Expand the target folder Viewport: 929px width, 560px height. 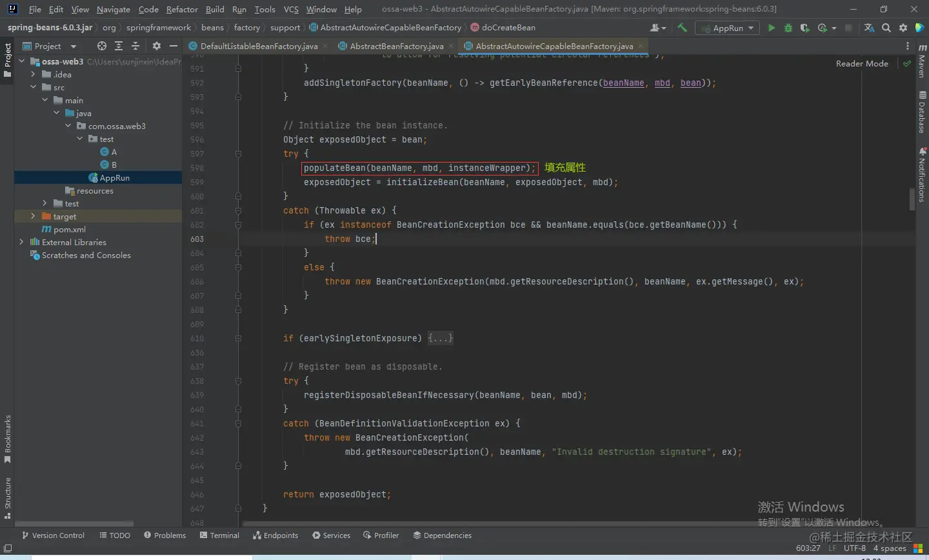point(33,216)
